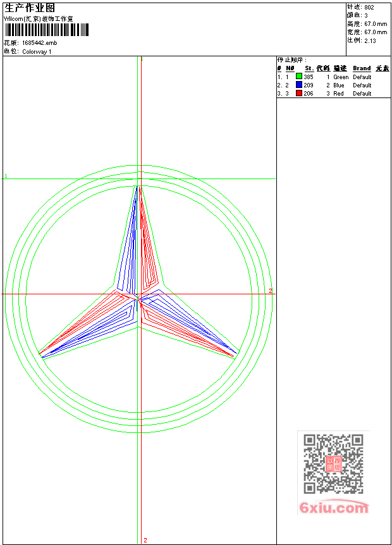
Task: Click the Wilcom studio name line
Action: [39, 19]
